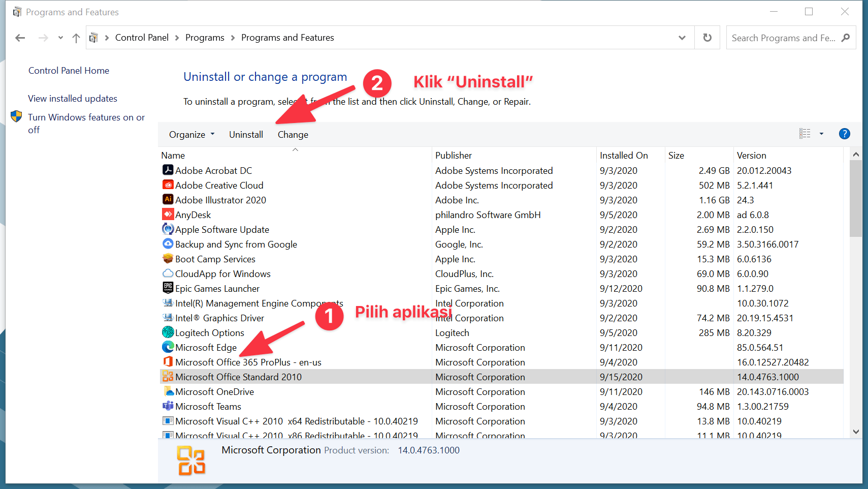The width and height of the screenshot is (868, 489).
Task: Sort by the Size column header
Action: pos(699,155)
